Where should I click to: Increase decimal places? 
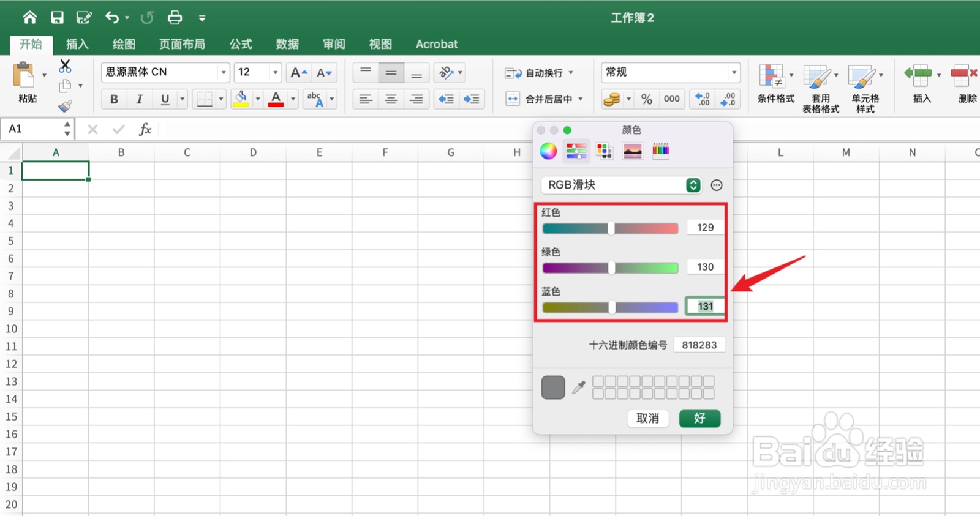coord(703,99)
